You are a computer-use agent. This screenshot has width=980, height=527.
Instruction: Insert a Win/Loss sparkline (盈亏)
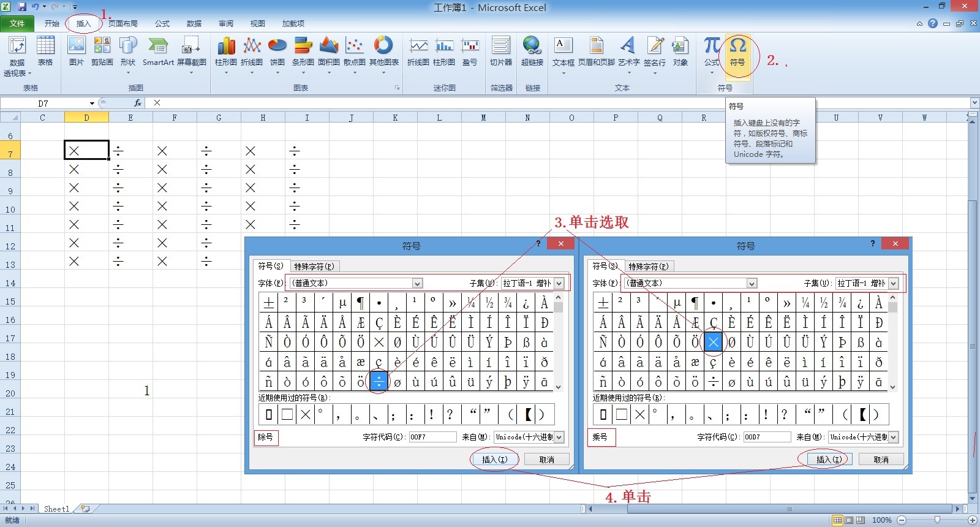tap(470, 51)
